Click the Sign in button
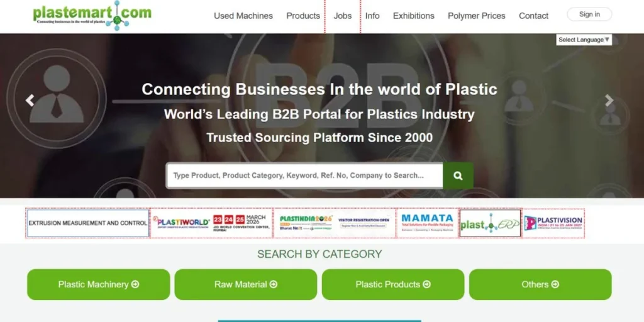The width and height of the screenshot is (644, 322). (x=589, y=14)
